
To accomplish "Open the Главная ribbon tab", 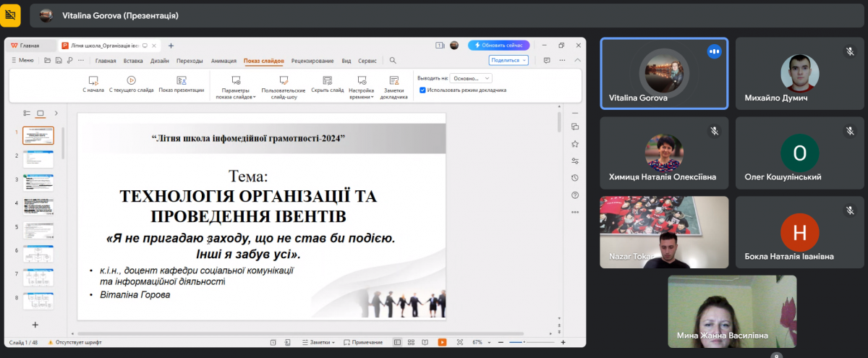I will coord(106,61).
